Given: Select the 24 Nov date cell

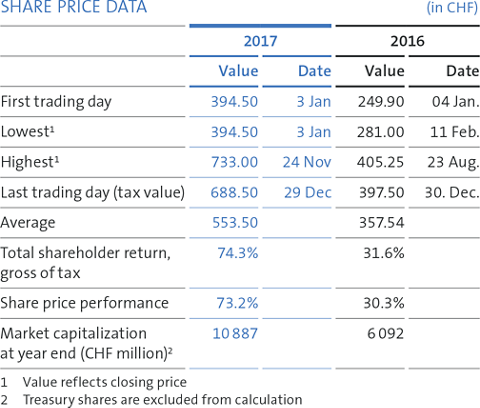Looking at the screenshot, I should 307,162.
